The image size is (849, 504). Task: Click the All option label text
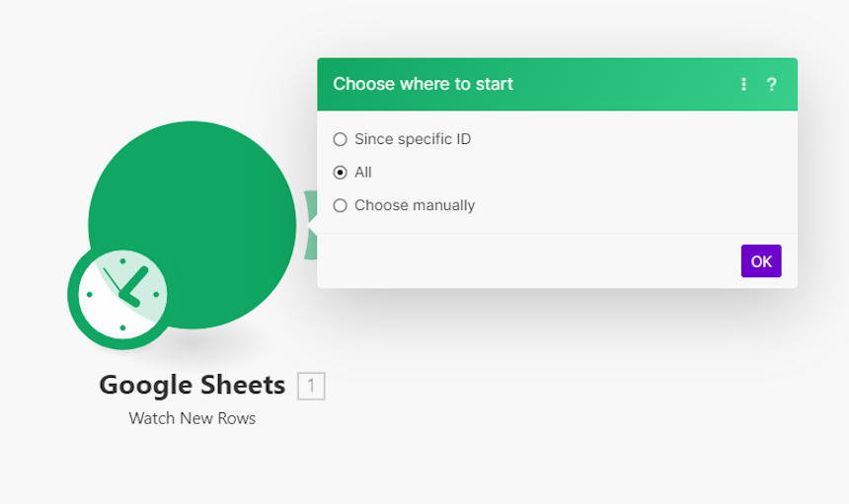(362, 172)
